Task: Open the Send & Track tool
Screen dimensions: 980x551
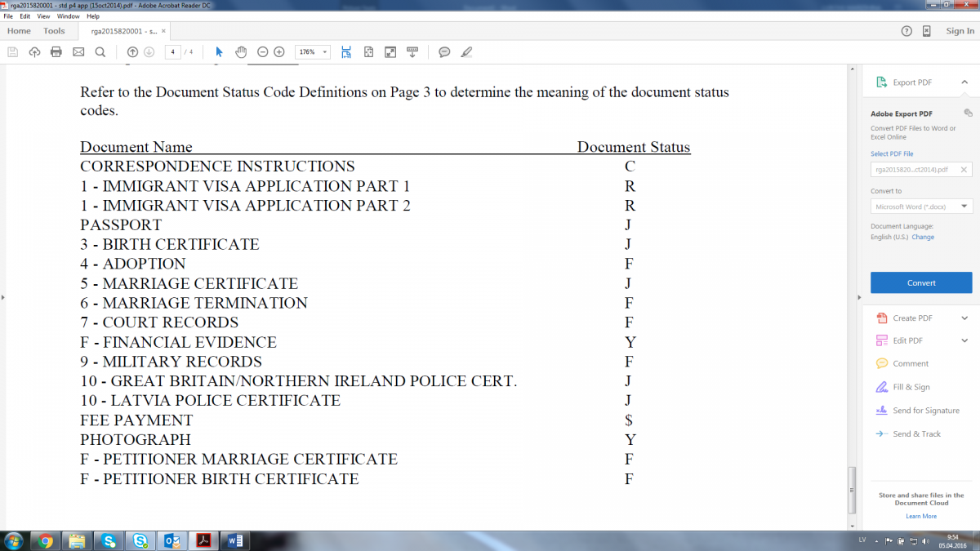Action: (x=908, y=434)
